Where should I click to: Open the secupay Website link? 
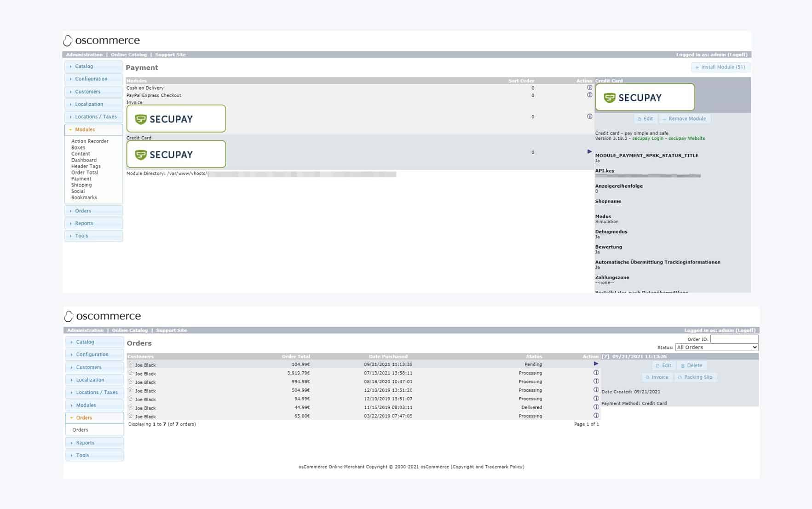pyautogui.click(x=686, y=138)
